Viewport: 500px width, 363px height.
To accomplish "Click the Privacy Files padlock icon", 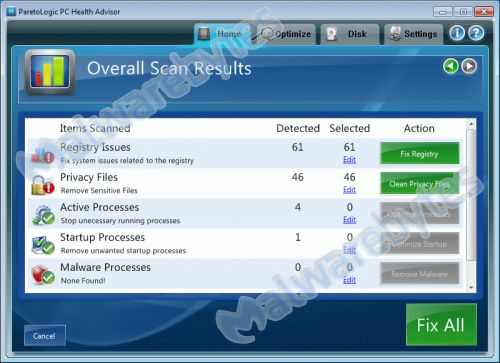I will [x=43, y=185].
